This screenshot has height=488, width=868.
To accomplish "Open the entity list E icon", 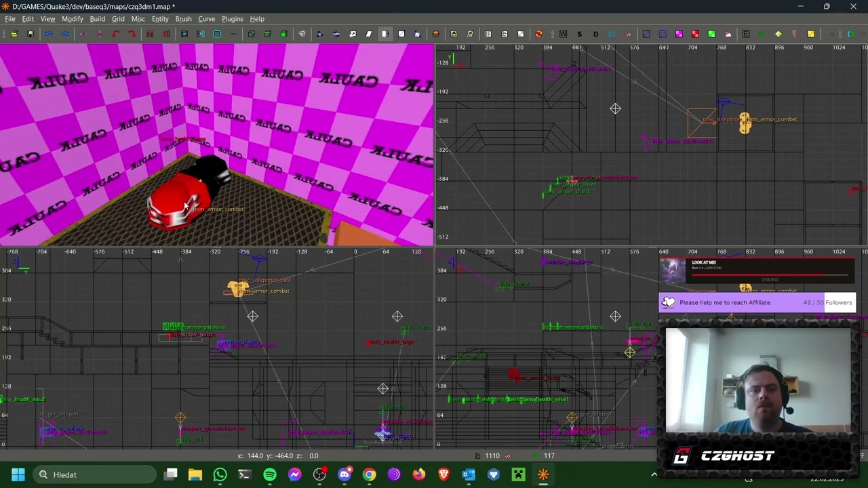I will point(746,34).
